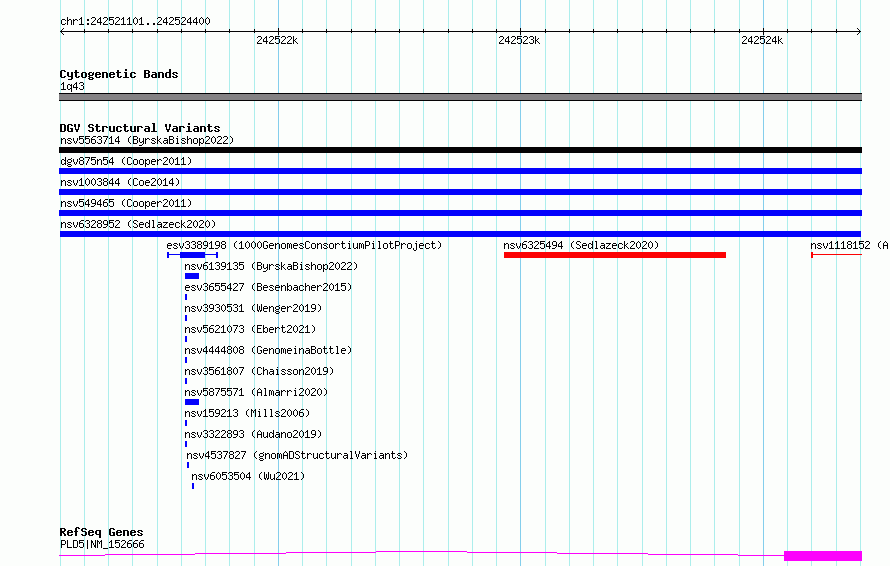Click the blue nsv6328952 variant bar
Viewport: 890px width, 566px height.
tap(460, 234)
